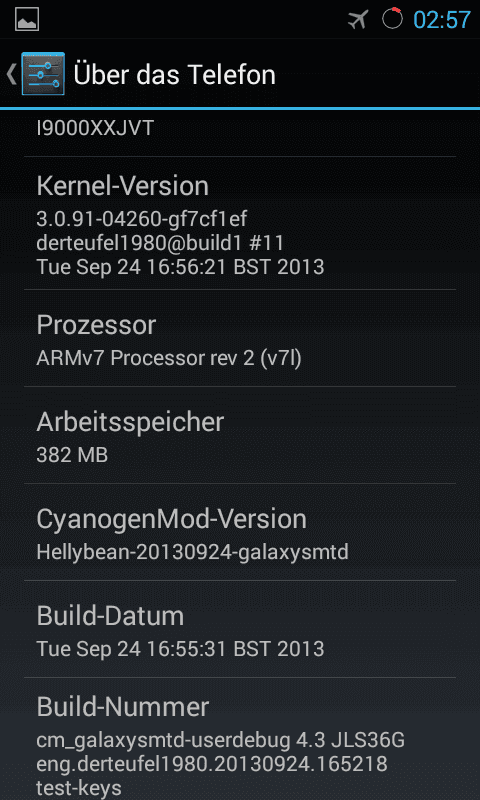Tap the 382 MB memory value

[x=72, y=455]
